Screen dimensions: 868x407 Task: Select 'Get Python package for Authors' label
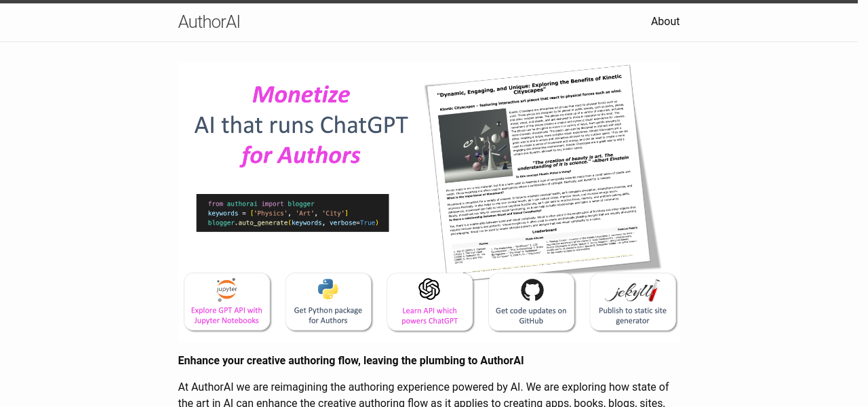(328, 315)
